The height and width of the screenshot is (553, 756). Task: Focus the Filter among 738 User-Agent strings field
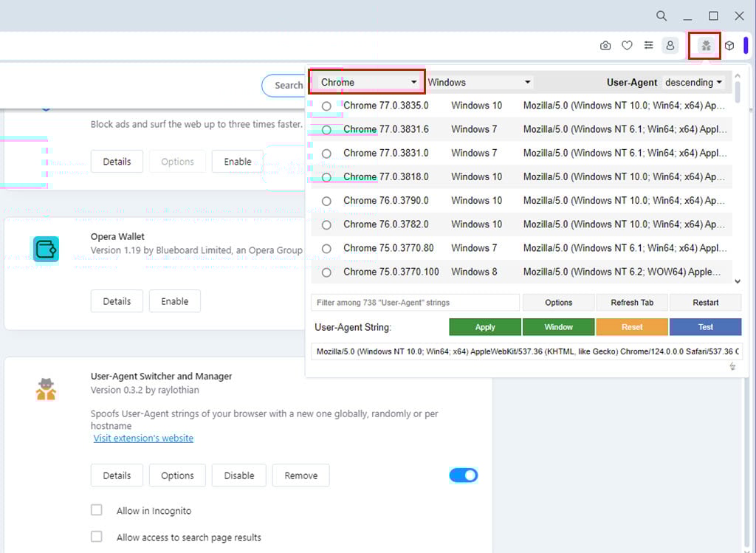pyautogui.click(x=415, y=302)
